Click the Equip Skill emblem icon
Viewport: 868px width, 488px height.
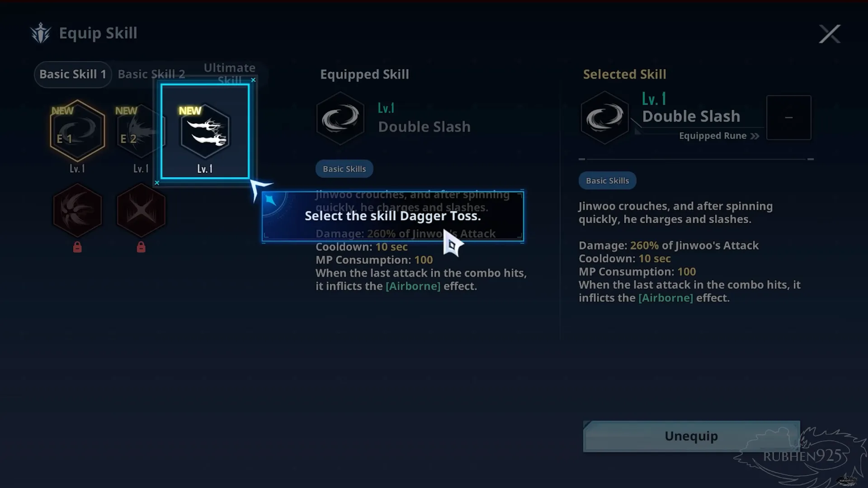tap(41, 33)
